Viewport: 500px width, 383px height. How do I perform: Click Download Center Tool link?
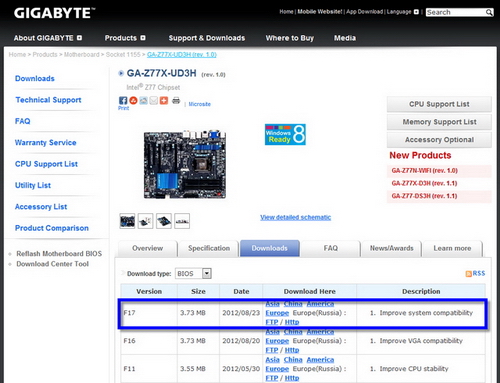point(53,264)
